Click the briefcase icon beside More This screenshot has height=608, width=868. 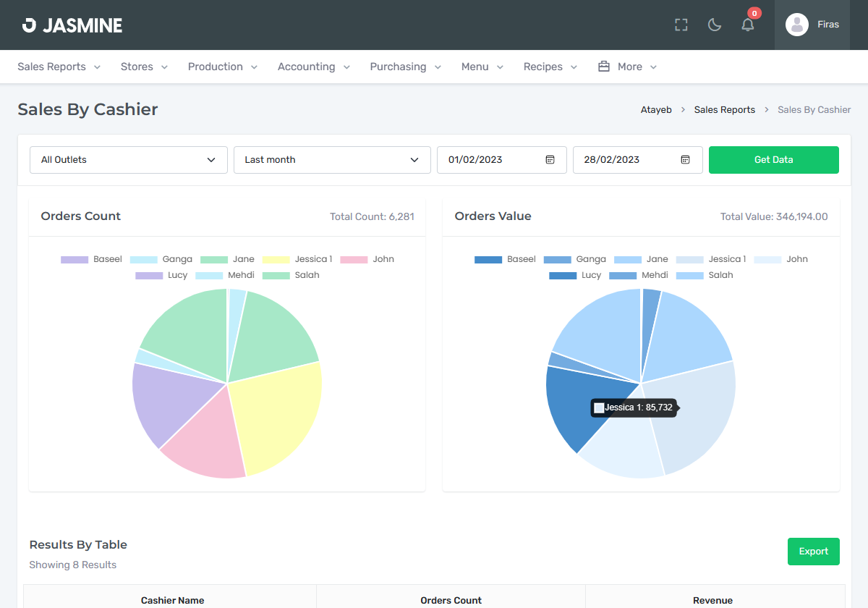[x=604, y=67]
